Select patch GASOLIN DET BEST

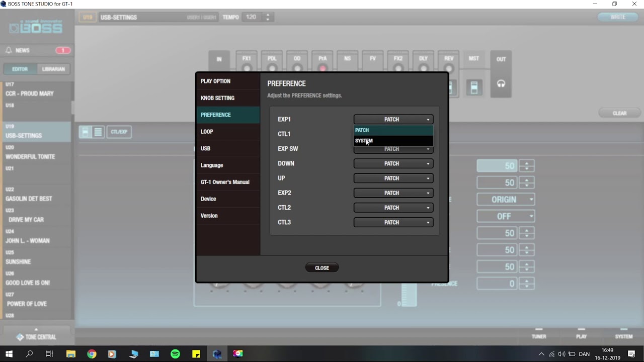[36, 195]
